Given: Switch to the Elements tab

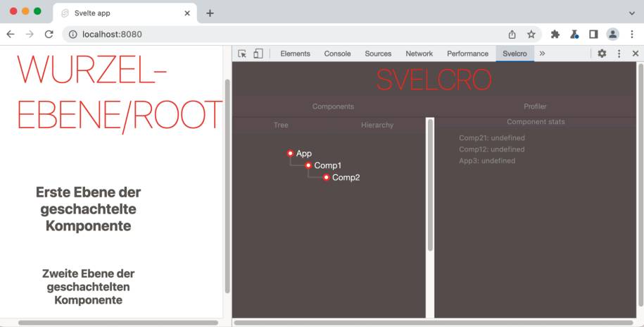Looking at the screenshot, I should pyautogui.click(x=296, y=54).
